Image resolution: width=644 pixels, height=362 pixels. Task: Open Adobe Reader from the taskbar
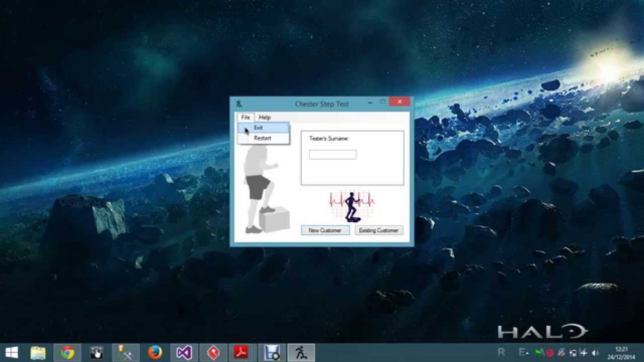(242, 353)
